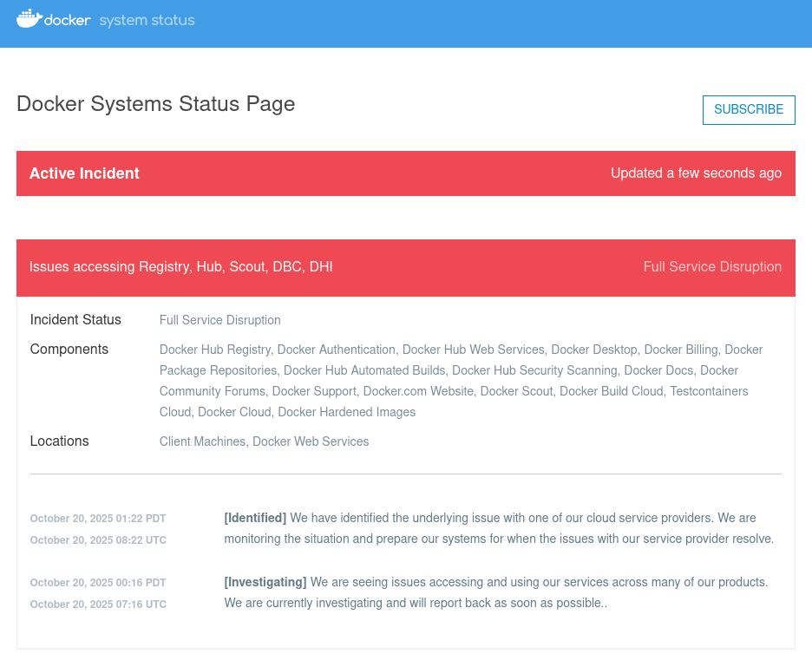This screenshot has width=812, height=667.
Task: Click the components list starting with Docker Hub Registry
Action: (x=460, y=381)
